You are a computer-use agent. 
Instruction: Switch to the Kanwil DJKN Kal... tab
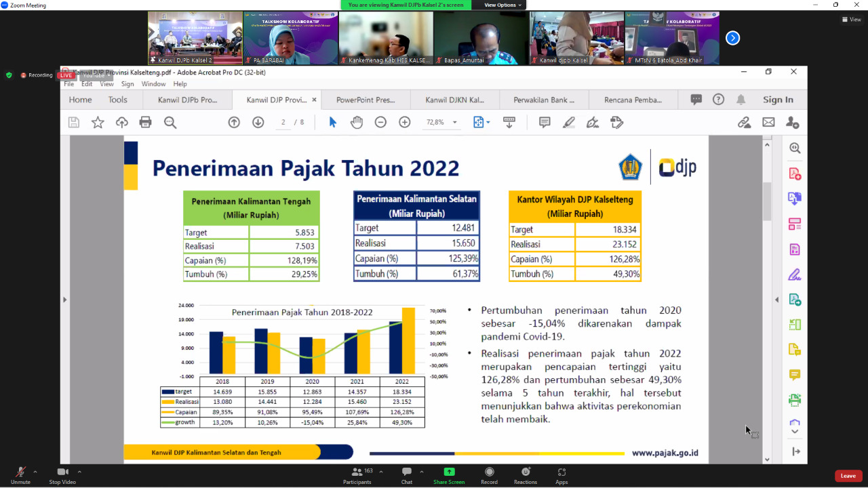click(454, 100)
